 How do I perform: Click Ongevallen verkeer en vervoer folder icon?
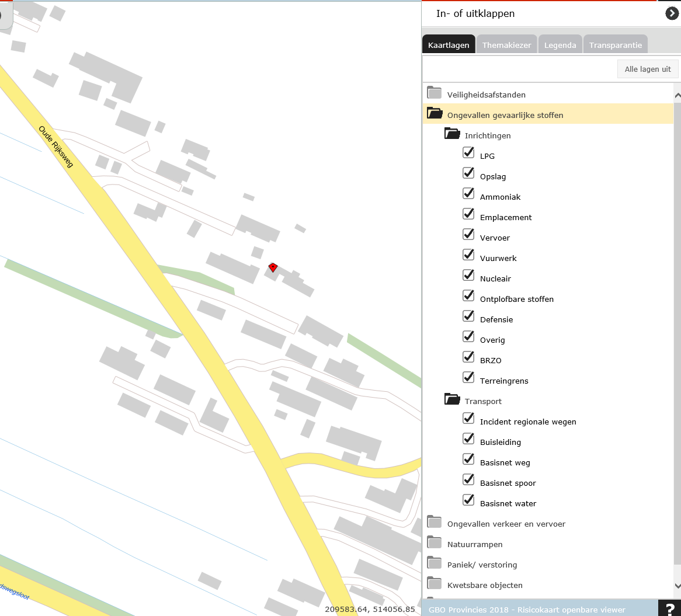pyautogui.click(x=434, y=522)
